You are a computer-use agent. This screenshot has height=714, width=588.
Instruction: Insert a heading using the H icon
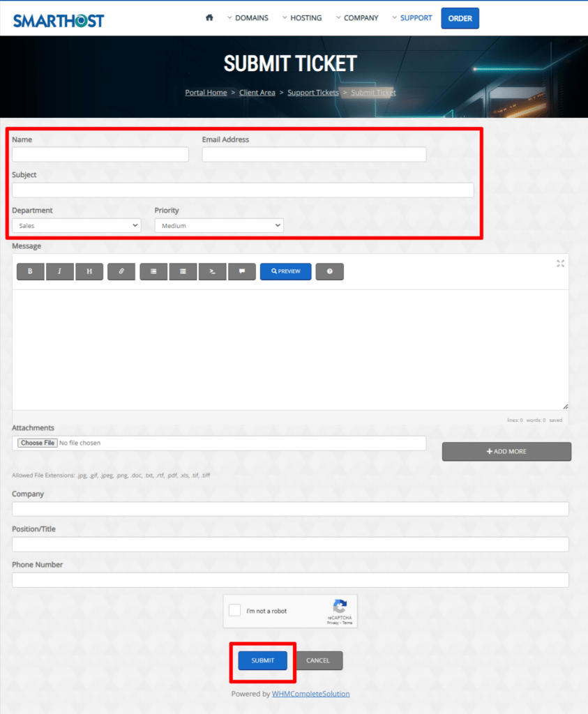(x=89, y=271)
